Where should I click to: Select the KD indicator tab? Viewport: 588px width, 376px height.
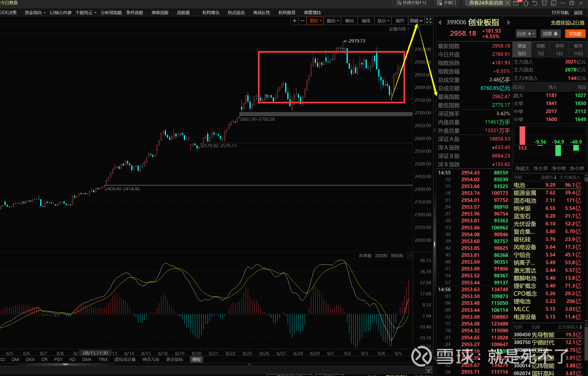72,359
